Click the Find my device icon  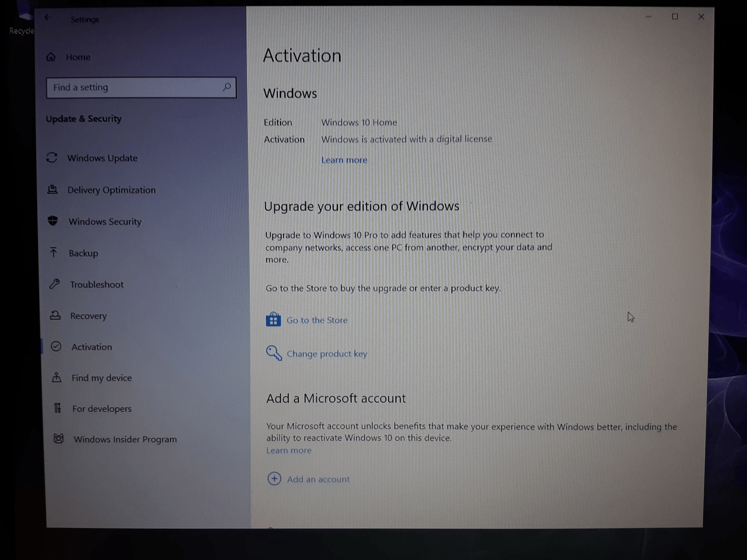pos(57,377)
